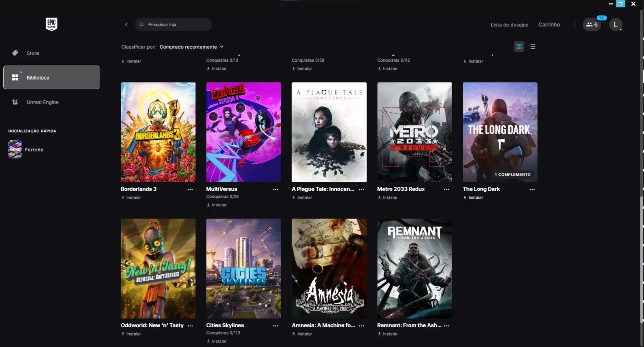Image resolution: width=644 pixels, height=347 pixels.
Task: Open The Long Dark cover
Action: (500, 132)
